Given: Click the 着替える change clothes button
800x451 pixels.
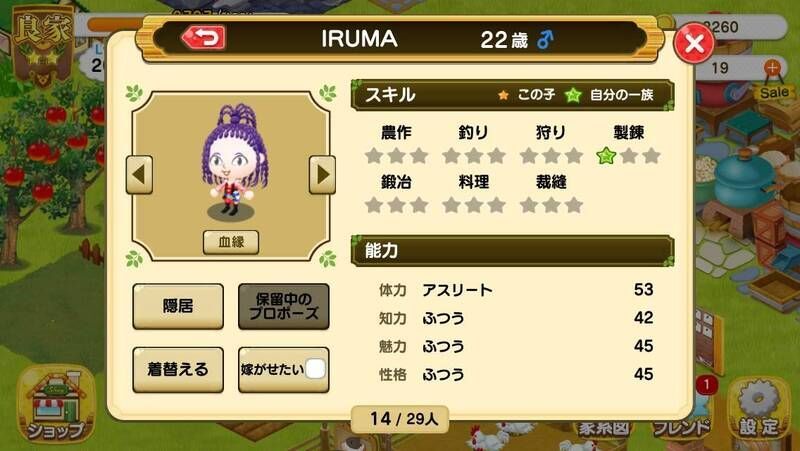Looking at the screenshot, I should (x=178, y=369).
